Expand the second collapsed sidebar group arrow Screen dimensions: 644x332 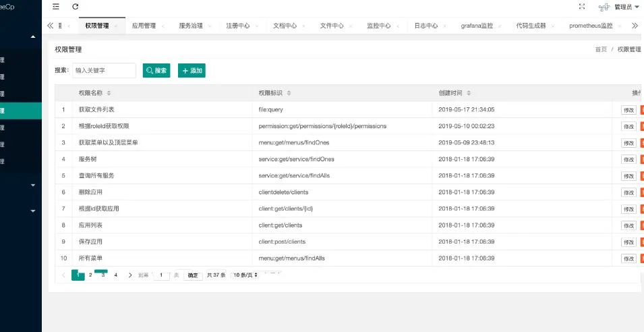pos(33,211)
